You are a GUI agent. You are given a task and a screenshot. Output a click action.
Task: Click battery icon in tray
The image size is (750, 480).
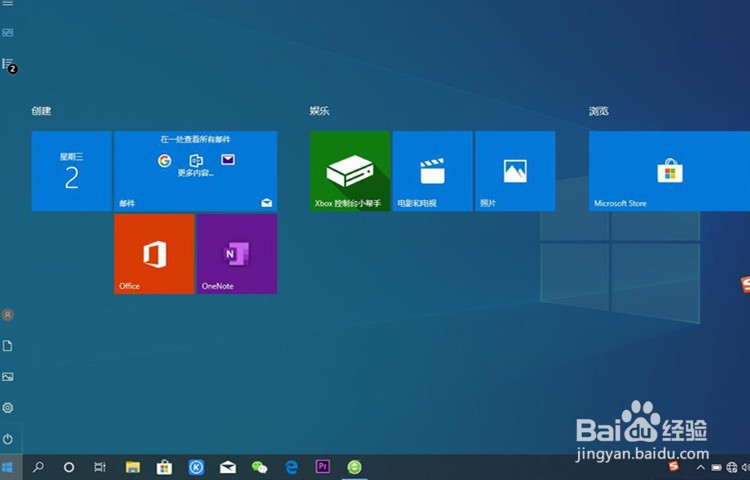(x=716, y=467)
